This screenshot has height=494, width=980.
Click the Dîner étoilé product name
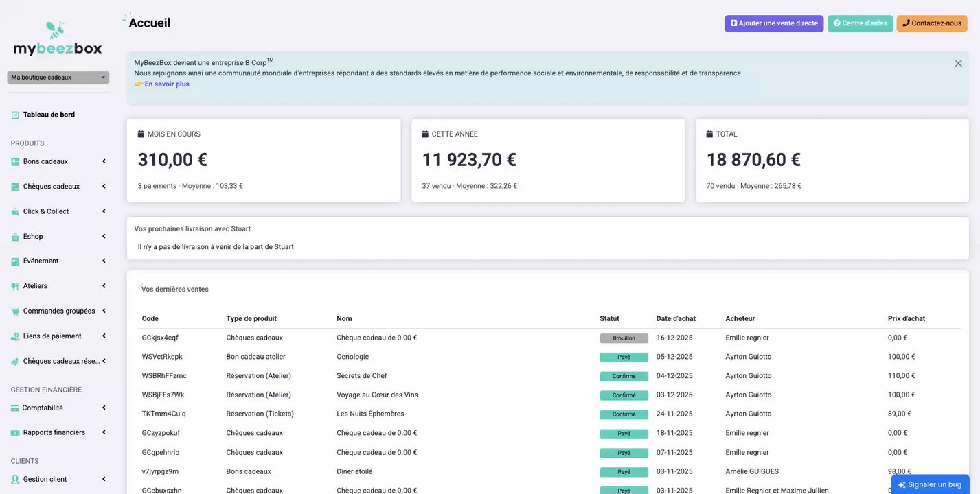pos(354,471)
